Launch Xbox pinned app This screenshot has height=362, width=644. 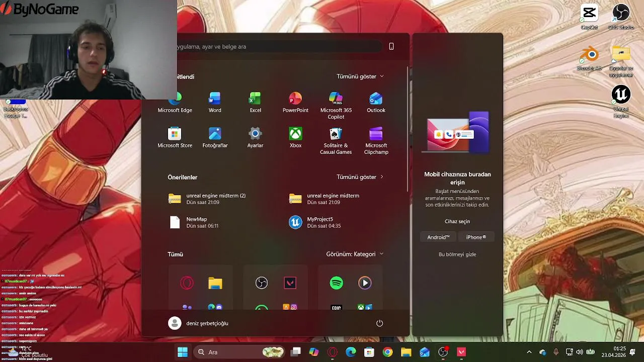point(295,138)
